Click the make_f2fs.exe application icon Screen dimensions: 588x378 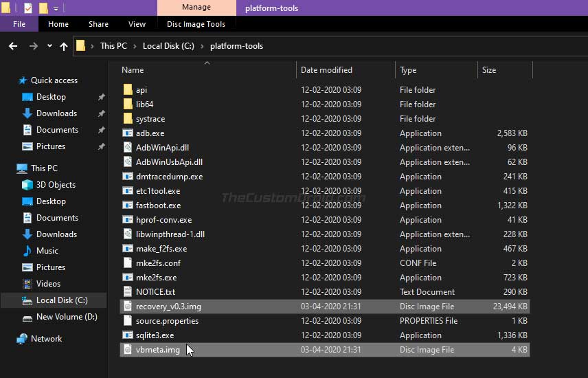[x=128, y=249]
